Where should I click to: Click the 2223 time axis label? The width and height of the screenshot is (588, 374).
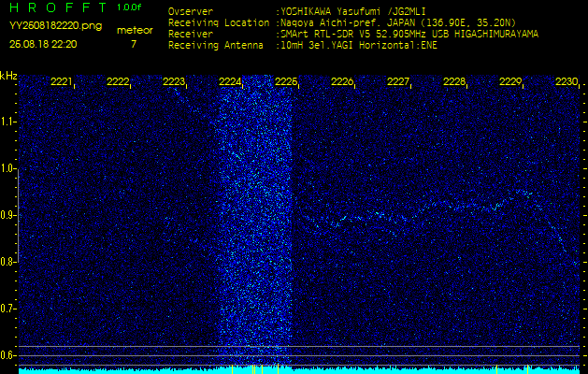click(174, 81)
